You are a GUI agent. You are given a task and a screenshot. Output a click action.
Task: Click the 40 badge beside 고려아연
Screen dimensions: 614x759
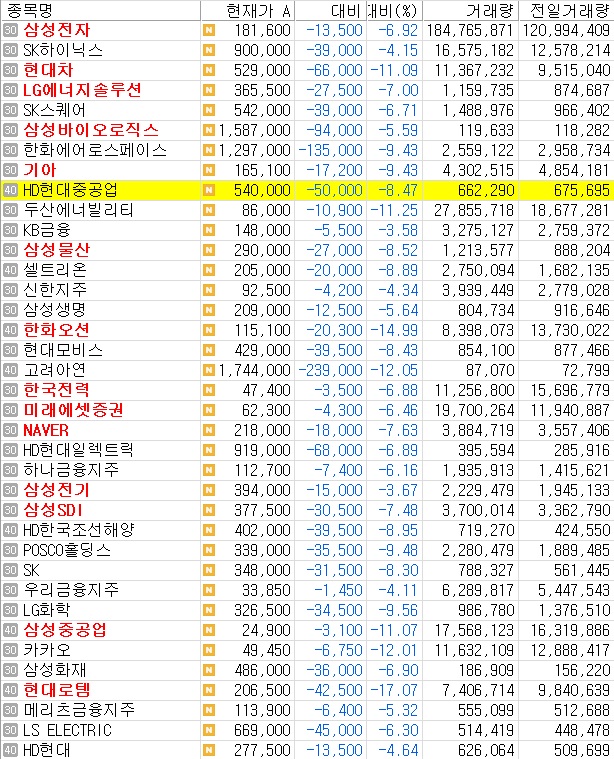point(10,370)
